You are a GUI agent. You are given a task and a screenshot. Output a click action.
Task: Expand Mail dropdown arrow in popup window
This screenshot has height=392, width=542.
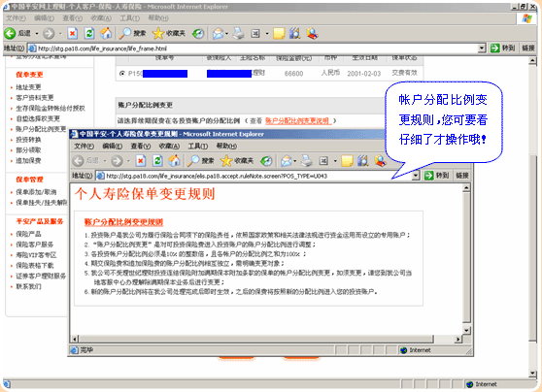295,161
